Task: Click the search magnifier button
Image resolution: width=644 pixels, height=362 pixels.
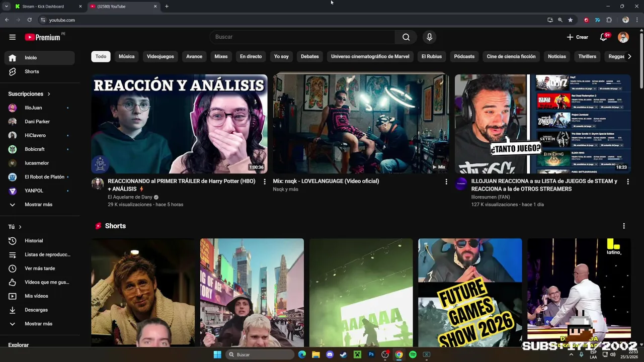Action: pos(406,37)
